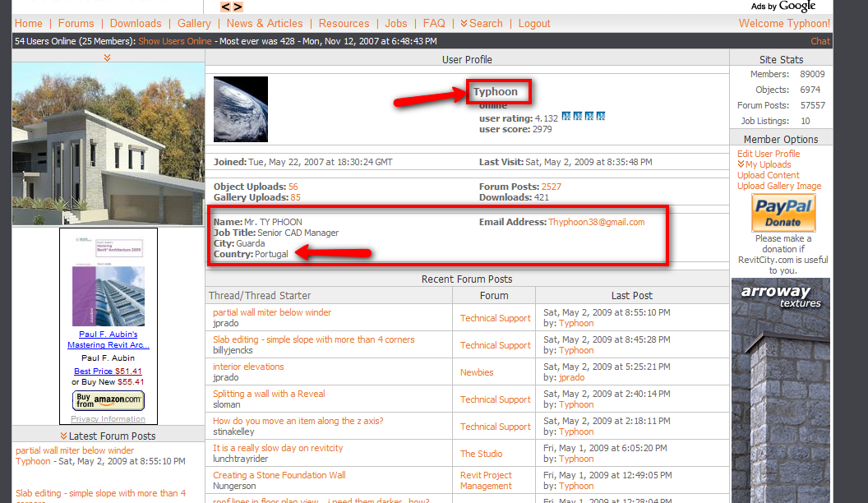
Task: Open The Studio forum link
Action: point(481,453)
